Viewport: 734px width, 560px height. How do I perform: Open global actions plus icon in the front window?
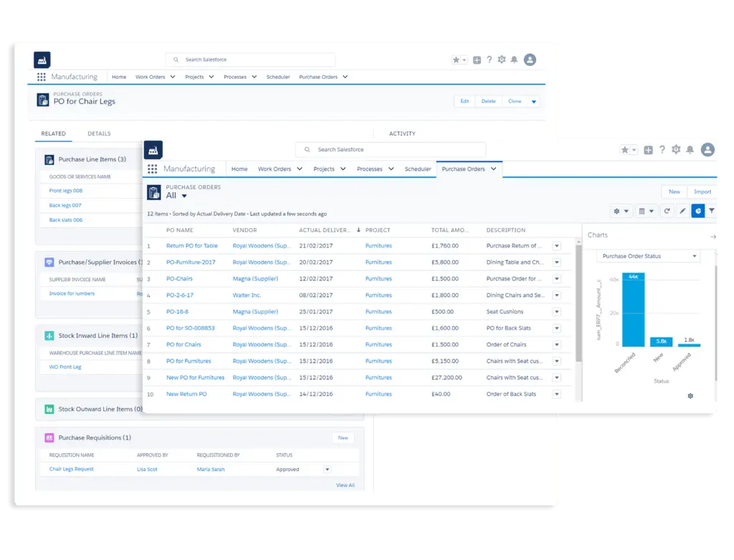648,150
